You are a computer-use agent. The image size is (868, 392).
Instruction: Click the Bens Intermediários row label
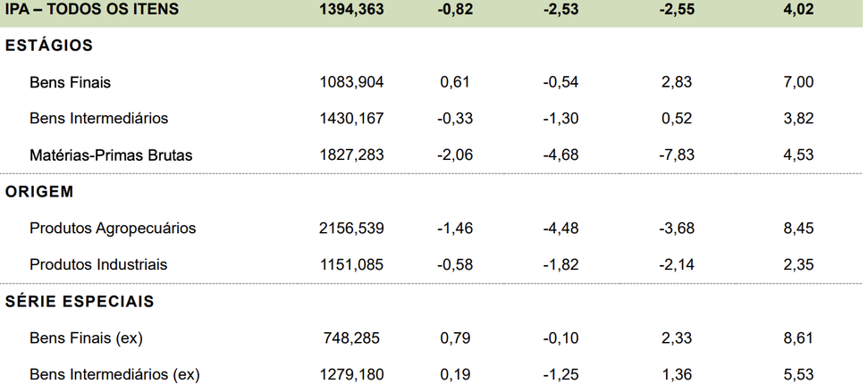click(98, 119)
